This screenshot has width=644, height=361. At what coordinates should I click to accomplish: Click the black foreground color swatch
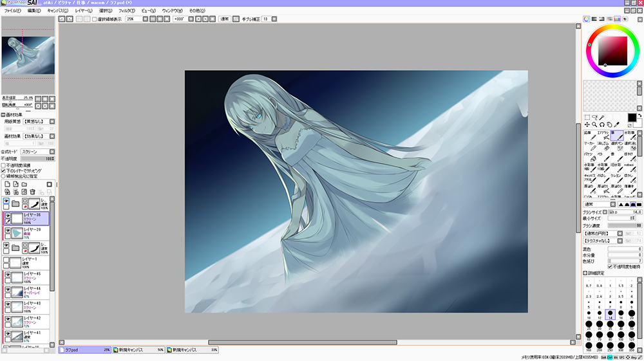(x=632, y=118)
